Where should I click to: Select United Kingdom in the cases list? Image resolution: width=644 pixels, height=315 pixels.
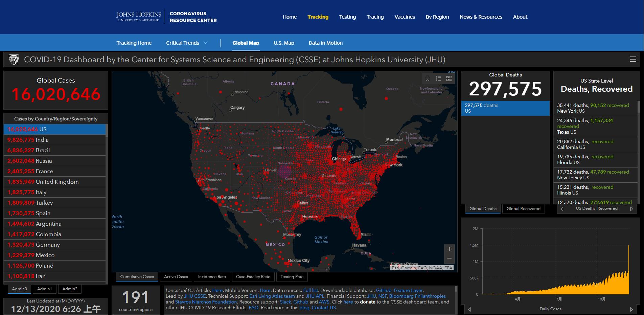coord(54,182)
